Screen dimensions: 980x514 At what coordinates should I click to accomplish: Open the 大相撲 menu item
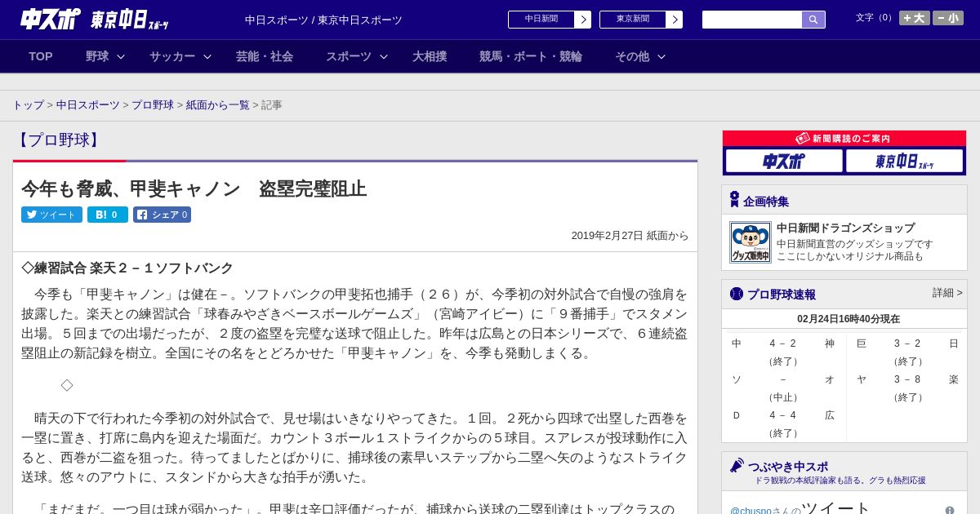tap(430, 56)
